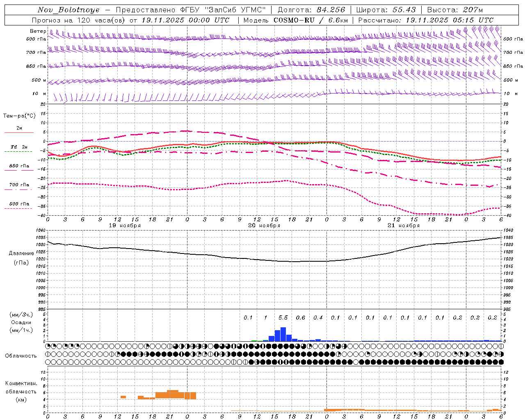The height and width of the screenshot is (420, 525).
Task: Select the Рассчитано 19.11.2025 05:15 UTC timestamp
Action: 426,20
